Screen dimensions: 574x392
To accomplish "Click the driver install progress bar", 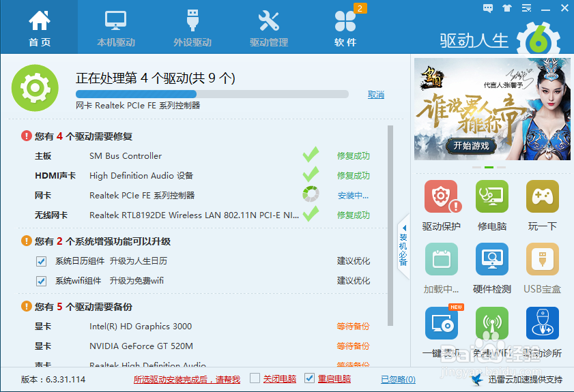I will click(x=212, y=94).
